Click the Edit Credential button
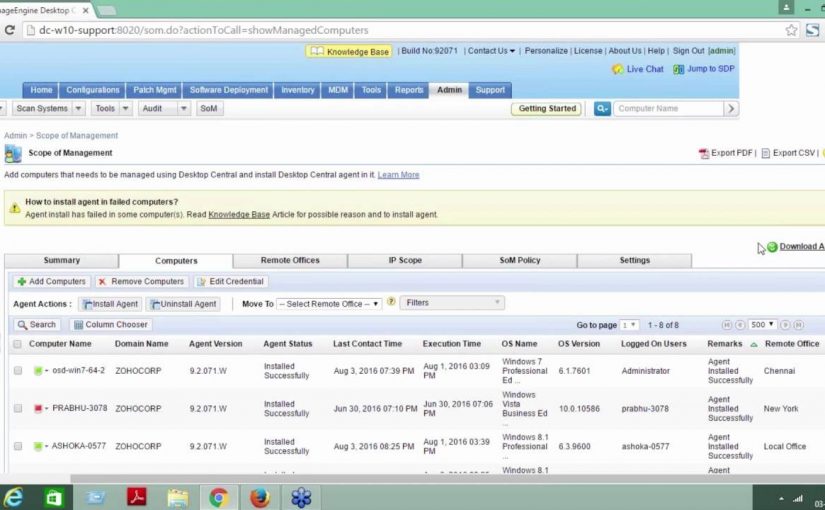 tap(230, 282)
